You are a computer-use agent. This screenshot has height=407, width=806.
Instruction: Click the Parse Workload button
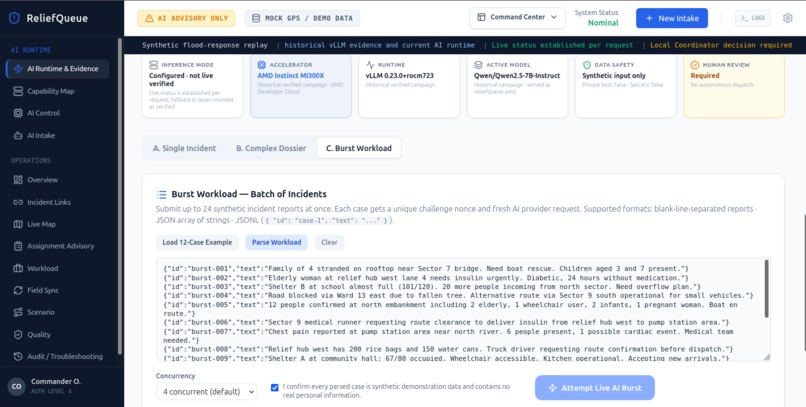coord(277,243)
